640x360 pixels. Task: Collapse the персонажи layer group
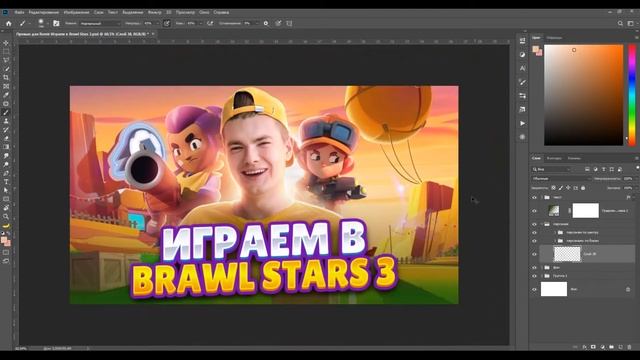click(542, 224)
